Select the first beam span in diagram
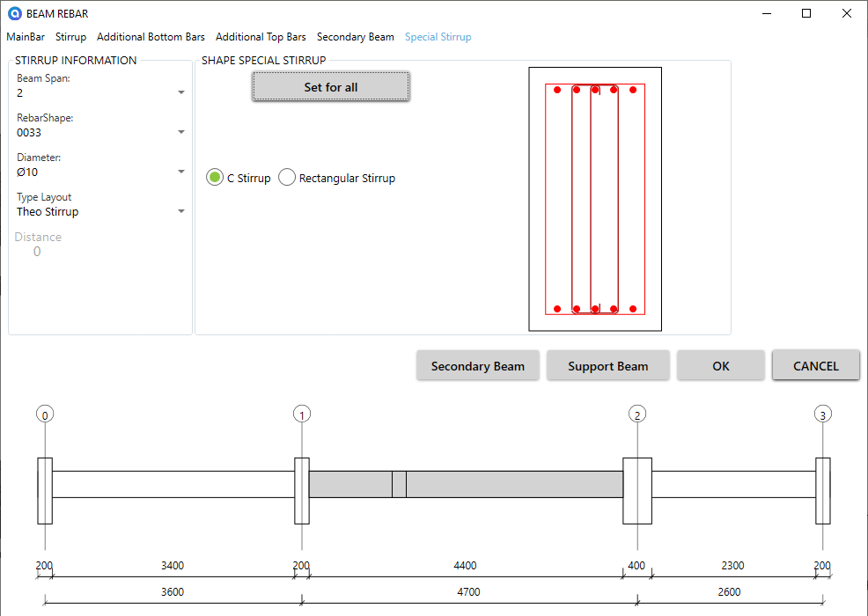The height and width of the screenshot is (616, 868). point(173,484)
